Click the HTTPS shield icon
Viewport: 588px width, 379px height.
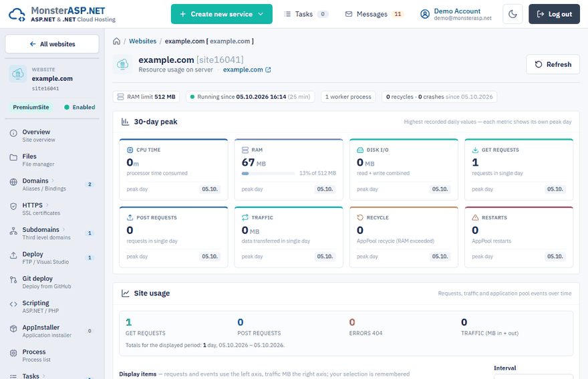tap(13, 207)
